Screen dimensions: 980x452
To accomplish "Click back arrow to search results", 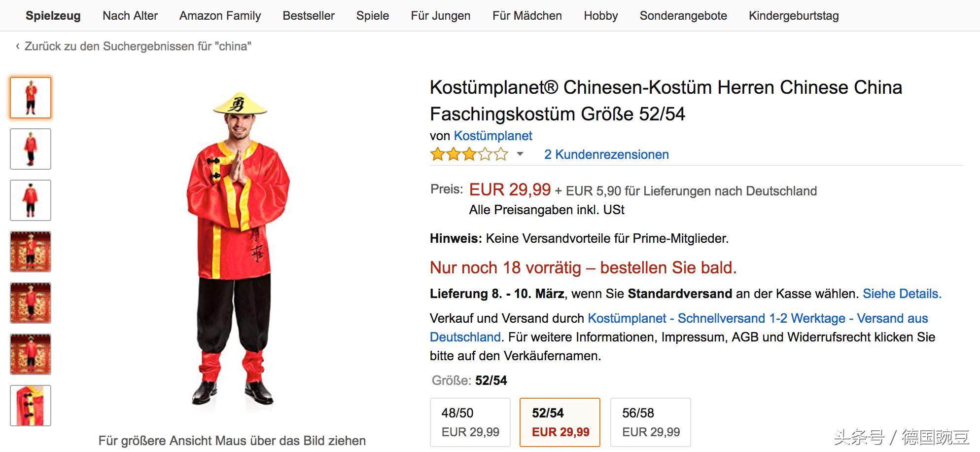I will tap(18, 46).
